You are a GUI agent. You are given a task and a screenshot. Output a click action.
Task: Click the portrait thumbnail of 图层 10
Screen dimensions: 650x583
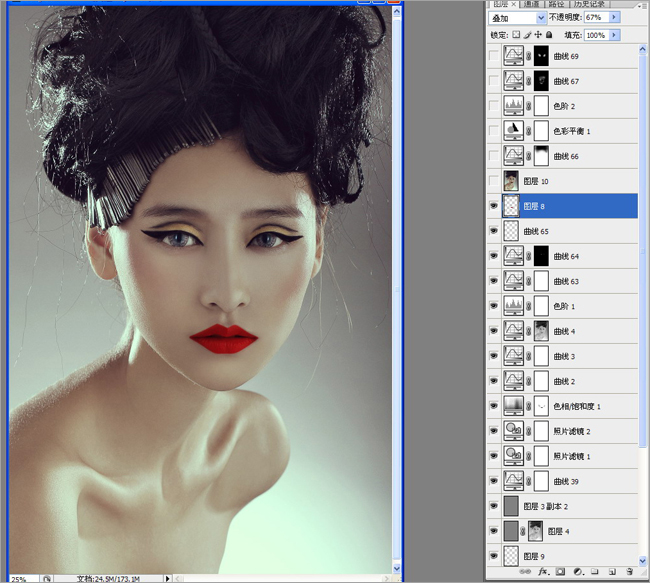click(x=511, y=181)
